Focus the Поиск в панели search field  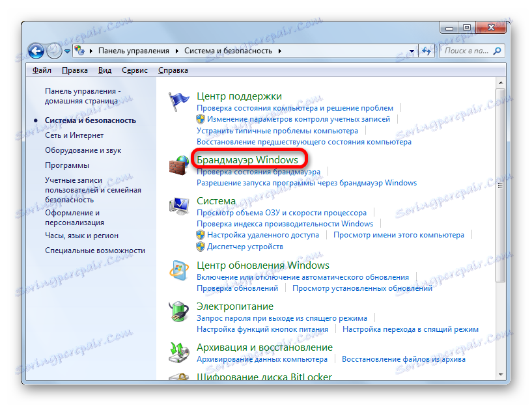472,51
